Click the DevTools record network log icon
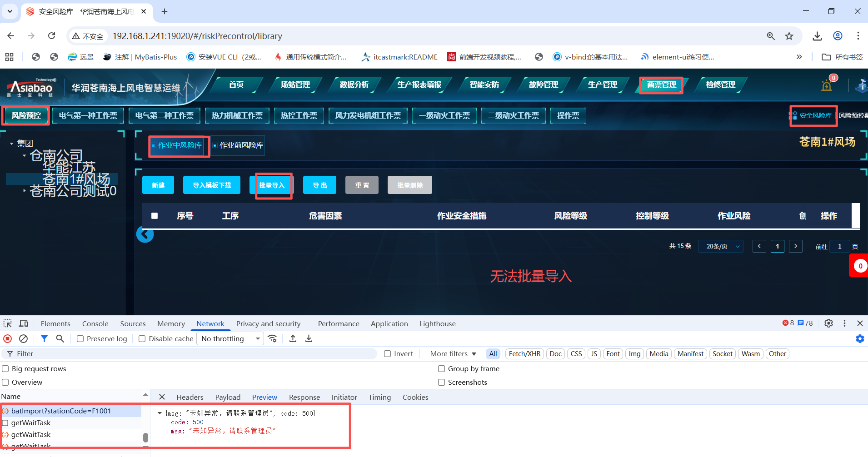Screen dimensions: 868x457 (x=8, y=338)
